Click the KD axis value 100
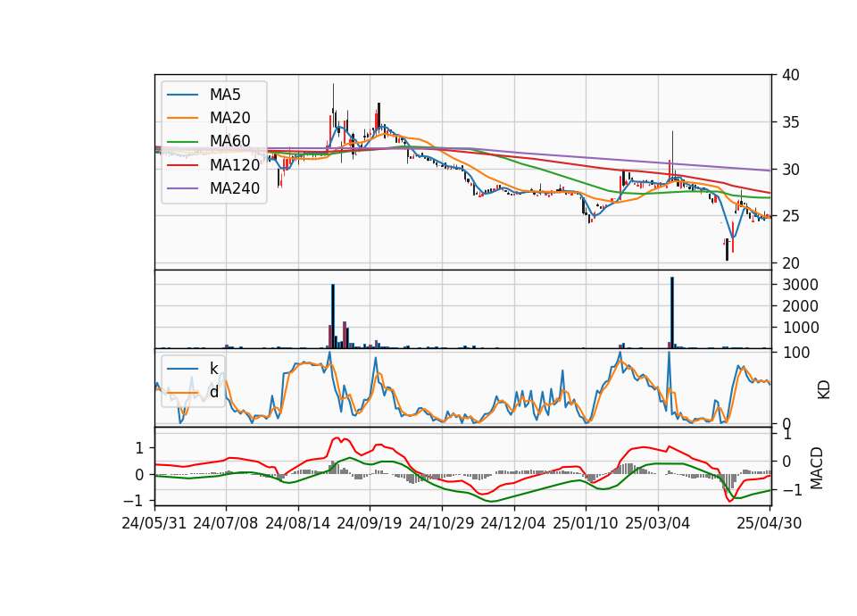Image resolution: width=857 pixels, height=616 pixels. (x=796, y=354)
